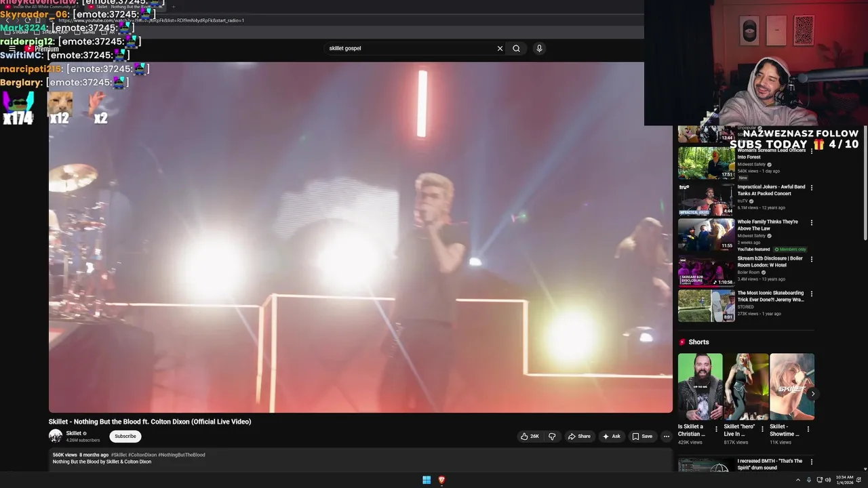This screenshot has height=488, width=868.
Task: Start voice search with the microphone icon
Action: pyautogui.click(x=539, y=48)
